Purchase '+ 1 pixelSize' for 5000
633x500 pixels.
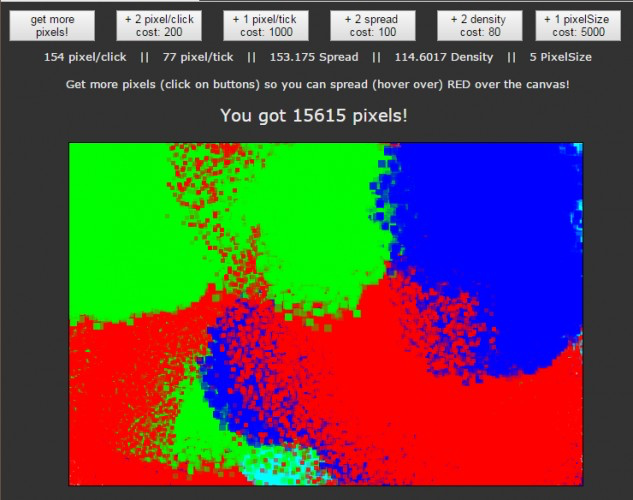(578, 26)
